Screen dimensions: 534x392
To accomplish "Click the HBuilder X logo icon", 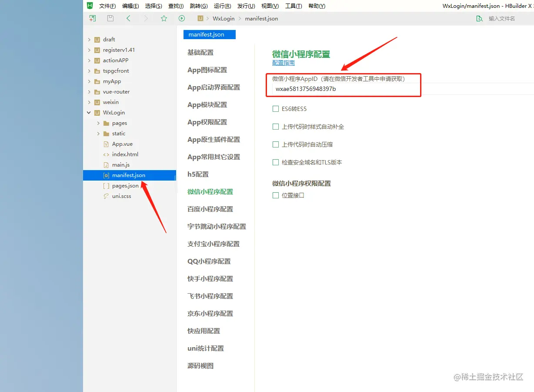I will pyautogui.click(x=90, y=6).
